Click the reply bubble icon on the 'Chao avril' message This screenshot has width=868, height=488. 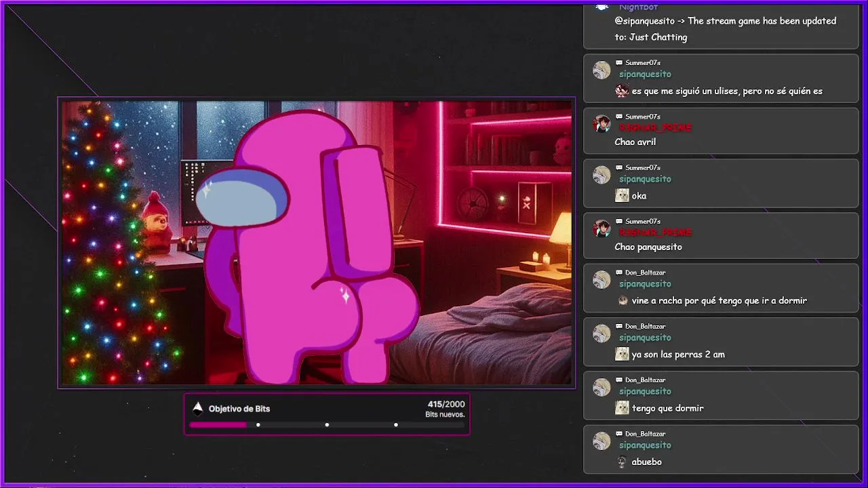pos(619,116)
